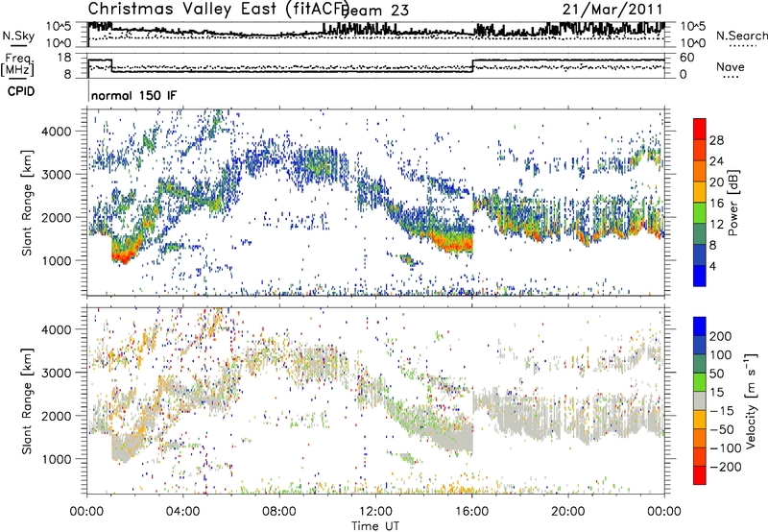This screenshot has width=768, height=532.
Task: Click the '18' frequency axis value
Action: click(x=65, y=58)
